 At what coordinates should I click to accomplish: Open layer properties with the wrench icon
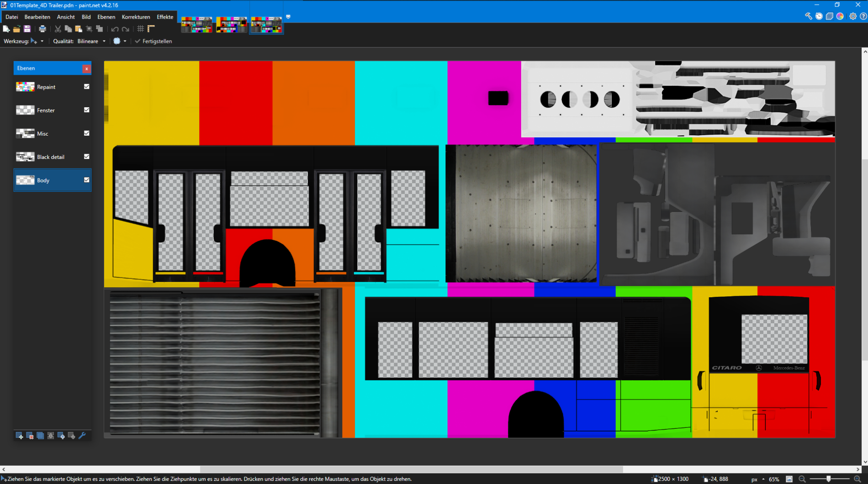(x=82, y=436)
